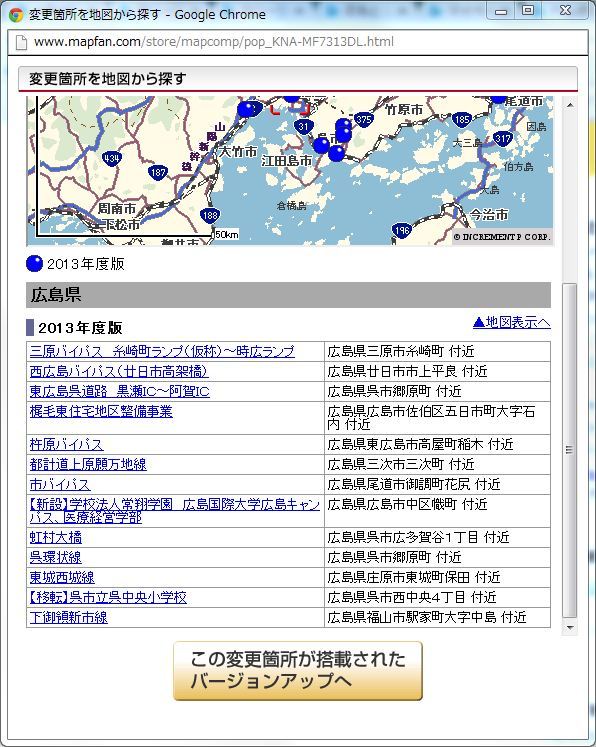Click 周南市 label on map
This screenshot has height=747, width=596.
tap(117, 208)
